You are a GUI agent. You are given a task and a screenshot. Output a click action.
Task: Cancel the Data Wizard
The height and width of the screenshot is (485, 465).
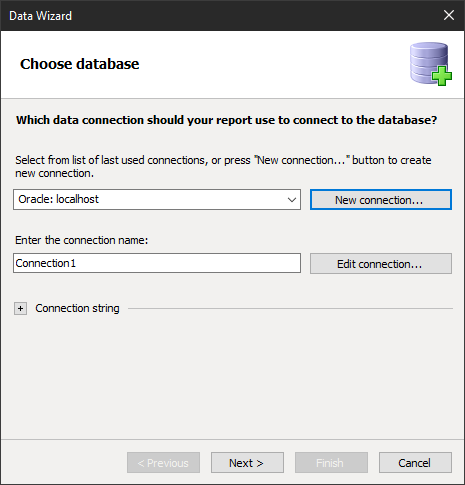click(415, 463)
